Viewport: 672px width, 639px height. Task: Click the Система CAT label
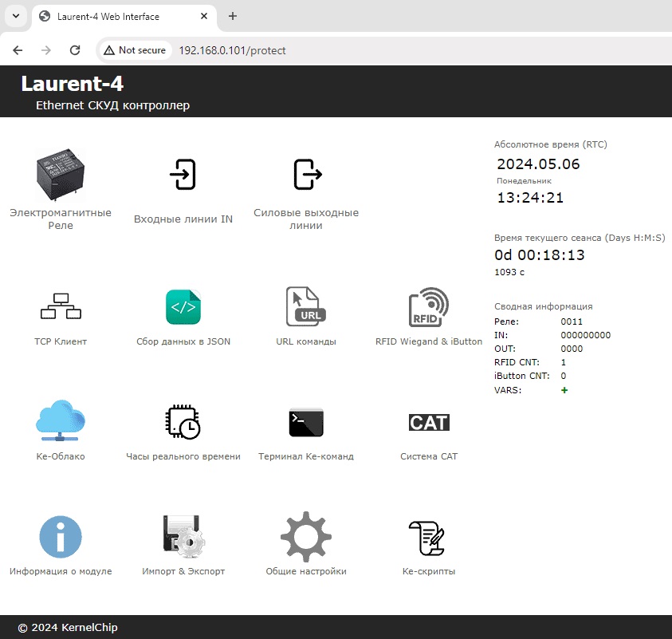[x=429, y=457]
